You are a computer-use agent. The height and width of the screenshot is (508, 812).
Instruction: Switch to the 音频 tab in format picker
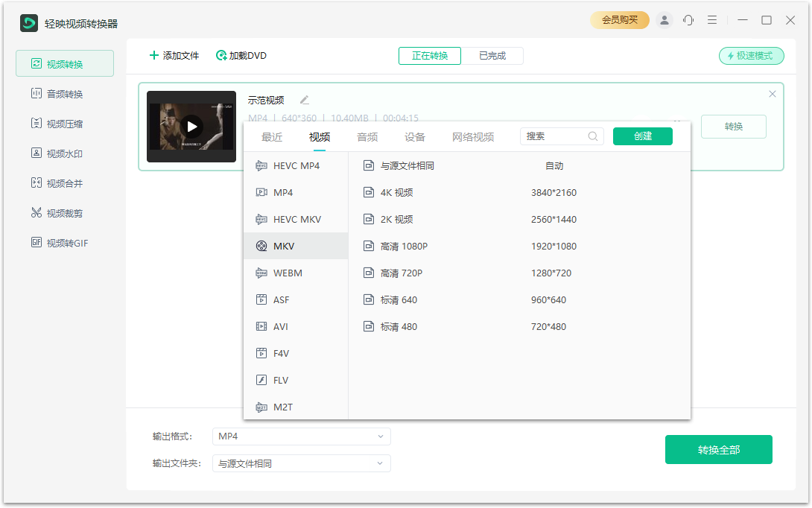tap(367, 137)
